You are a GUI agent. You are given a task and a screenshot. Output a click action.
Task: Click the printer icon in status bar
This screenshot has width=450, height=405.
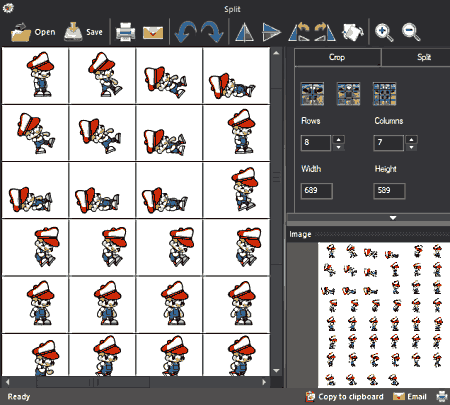coord(442,397)
